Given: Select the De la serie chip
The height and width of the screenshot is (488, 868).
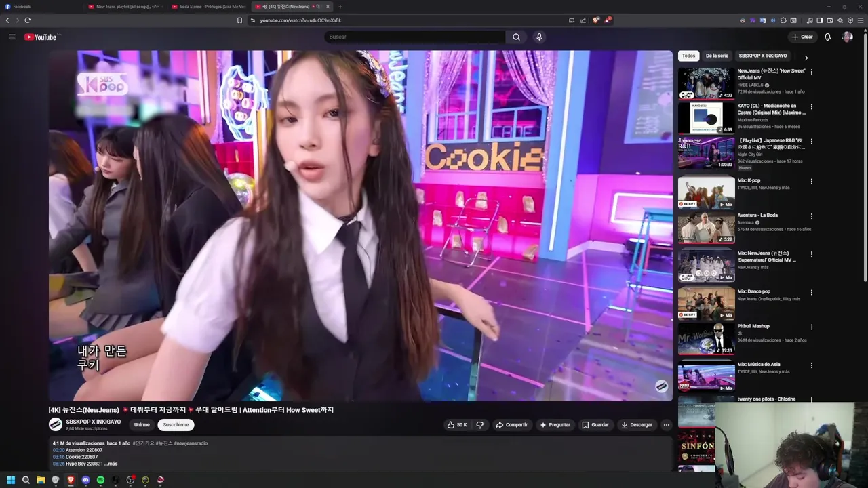Looking at the screenshot, I should tap(717, 56).
